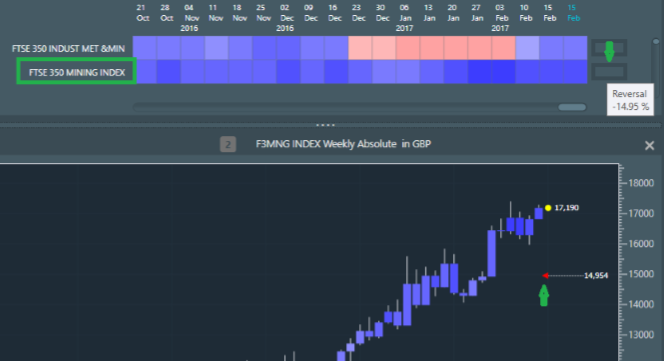Click MINING INDEX heat cell under 30 Dec

click(384, 72)
